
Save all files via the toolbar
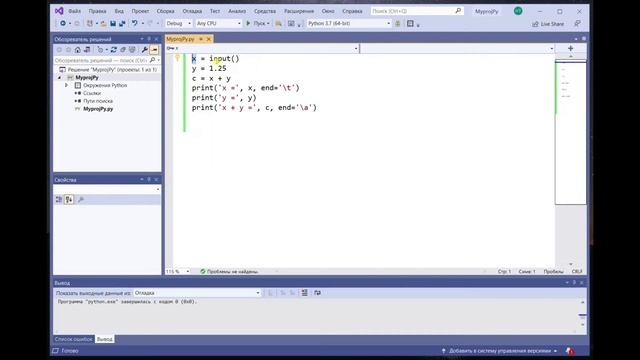[x=122, y=24]
